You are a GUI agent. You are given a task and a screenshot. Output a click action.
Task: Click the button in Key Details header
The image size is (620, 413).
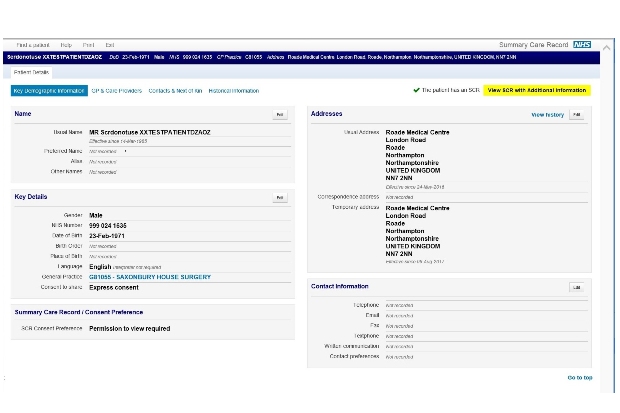280,198
